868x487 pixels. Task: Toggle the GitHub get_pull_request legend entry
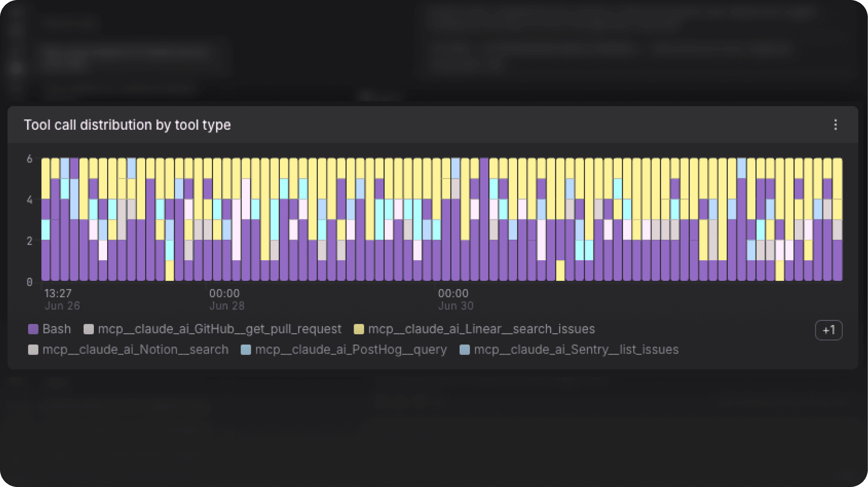pyautogui.click(x=213, y=329)
